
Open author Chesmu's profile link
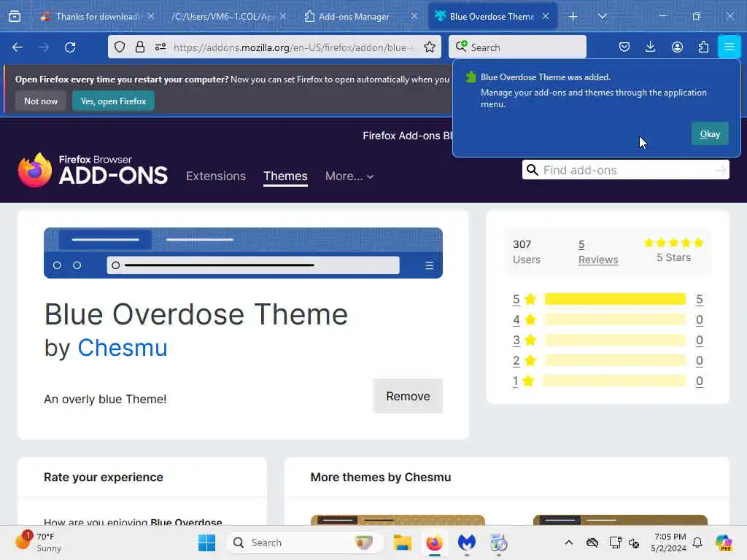click(x=123, y=348)
